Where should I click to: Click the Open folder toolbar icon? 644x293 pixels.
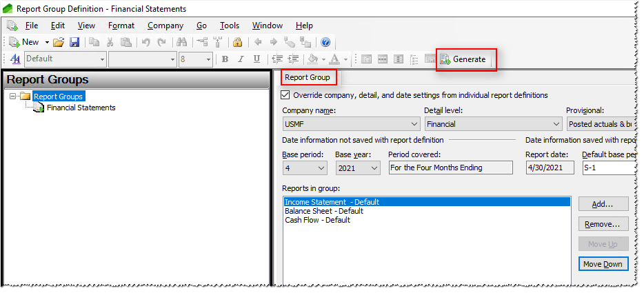pyautogui.click(x=59, y=43)
